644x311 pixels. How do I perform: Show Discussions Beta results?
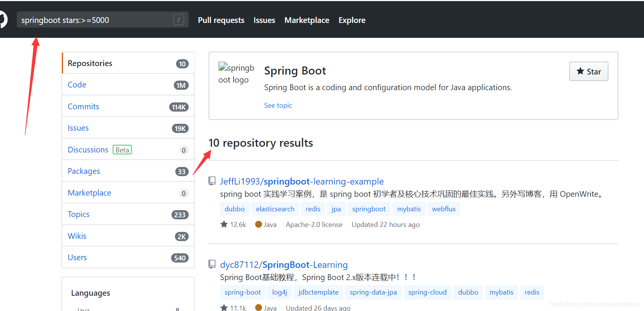(128, 149)
